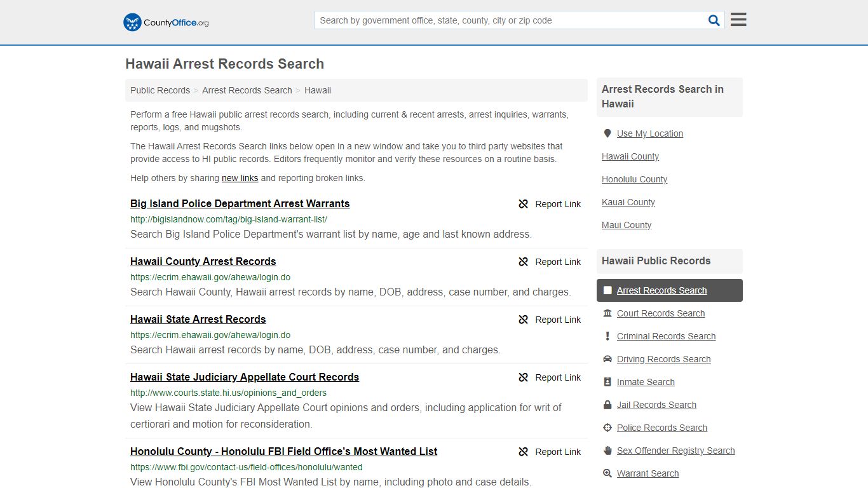Open the bigislandnow.com warrant list URL
The width and height of the screenshot is (868, 488).
229,219
